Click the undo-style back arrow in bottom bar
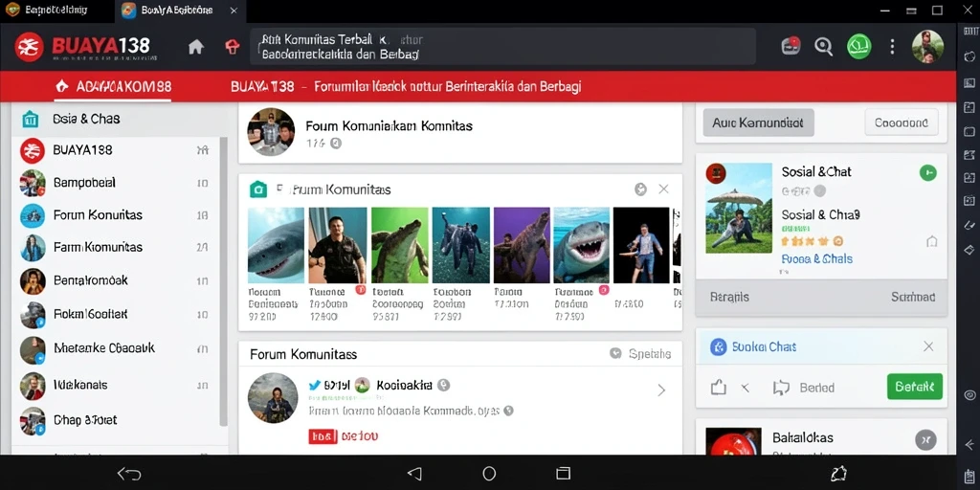Screen dimensions: 980x490 [129, 474]
